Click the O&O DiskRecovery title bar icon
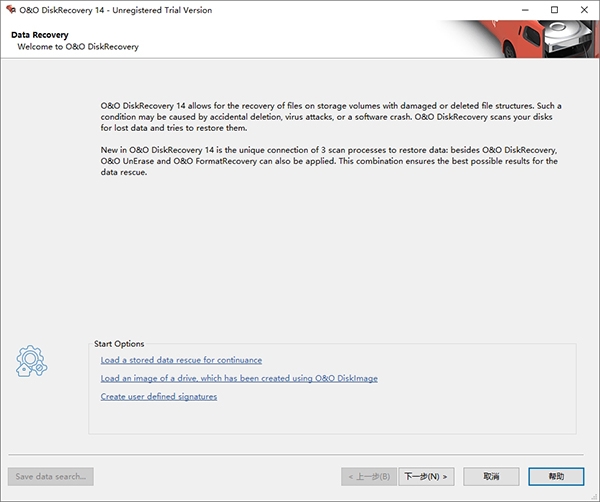The height and width of the screenshot is (502, 600). (11, 10)
